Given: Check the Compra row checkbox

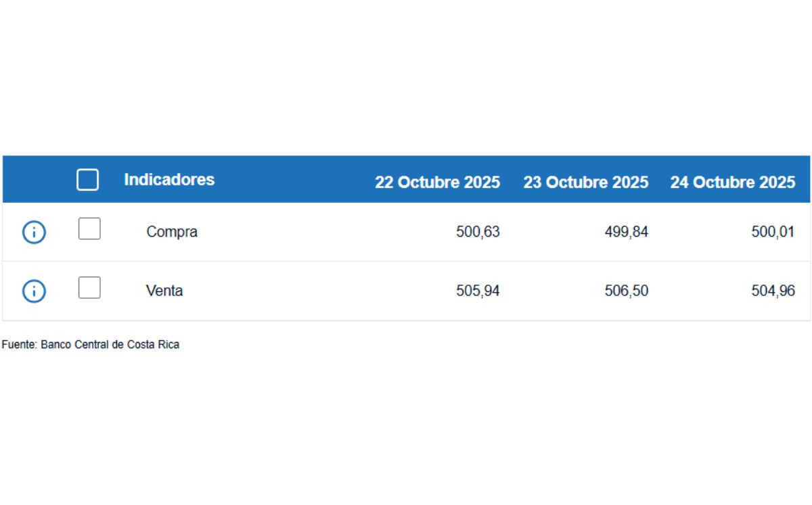Looking at the screenshot, I should (89, 229).
